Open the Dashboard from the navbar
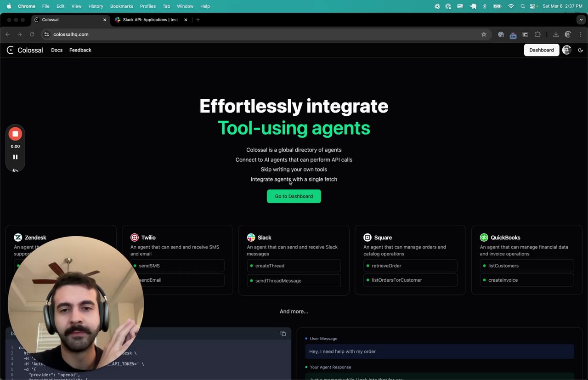The image size is (588, 380). 542,50
